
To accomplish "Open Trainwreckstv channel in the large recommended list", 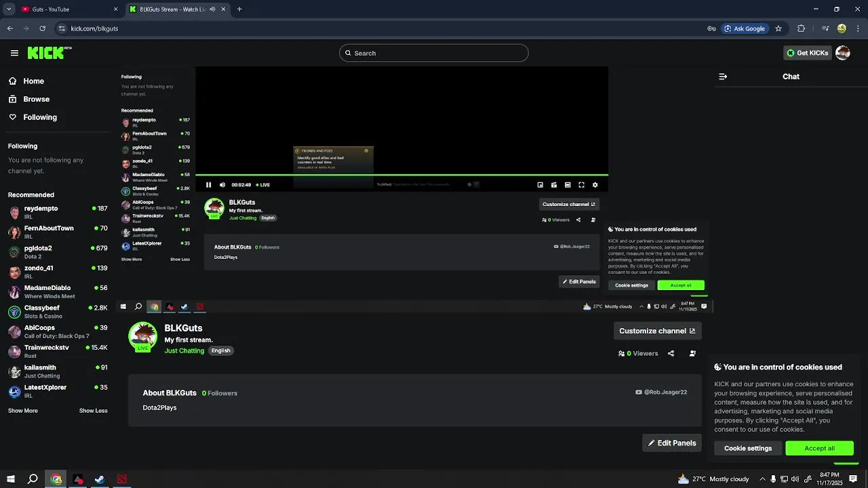I will pos(58,351).
